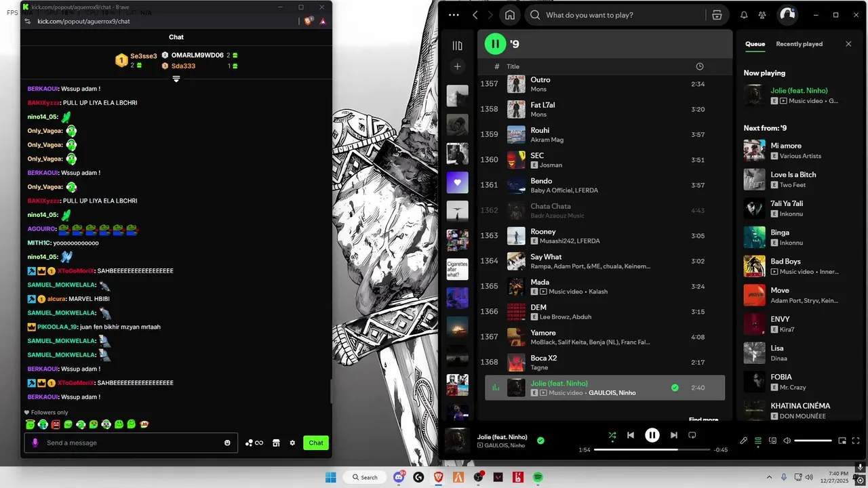Open Connect to a device icon
The height and width of the screenshot is (488, 868).
tap(772, 441)
